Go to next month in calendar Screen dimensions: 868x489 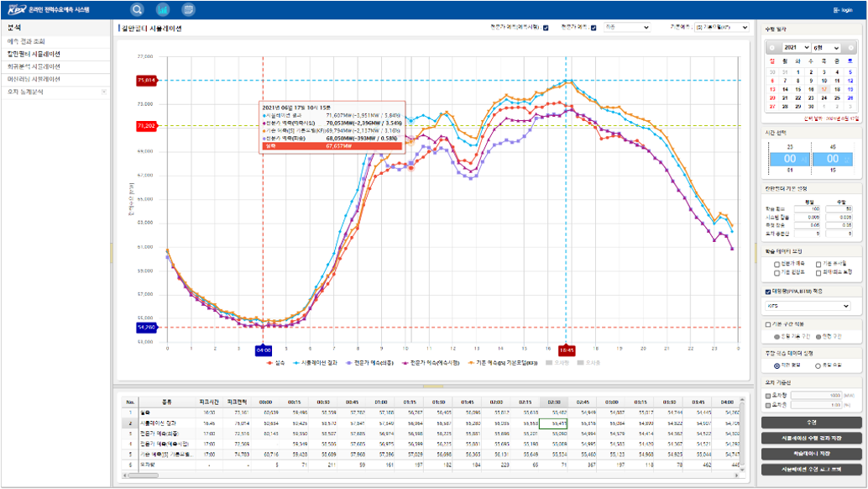(x=853, y=48)
